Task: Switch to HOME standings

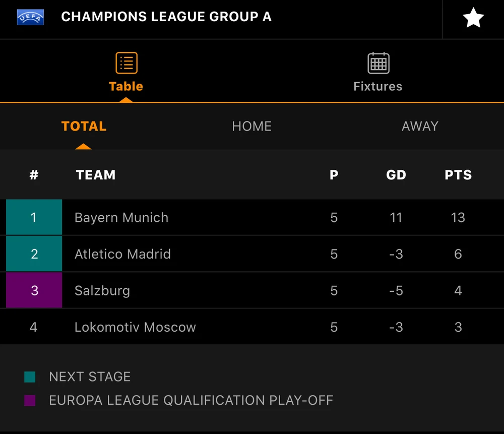Action: pyautogui.click(x=251, y=126)
